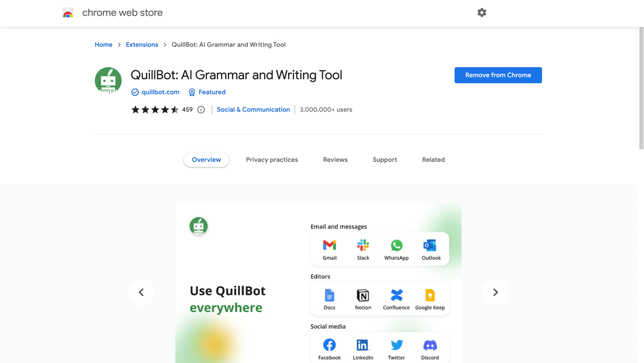Viewport: 644px width, 363px height.
Task: Open the quillbot.com developer link
Action: [160, 92]
